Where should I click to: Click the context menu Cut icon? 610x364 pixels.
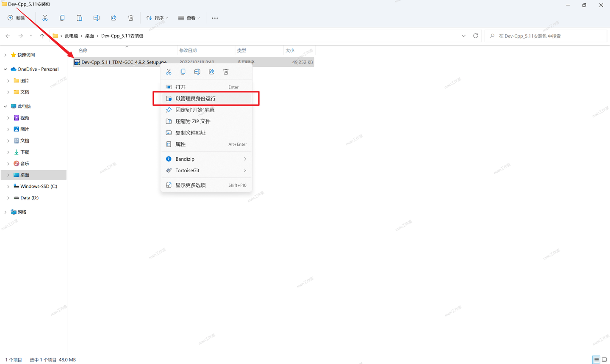click(169, 72)
